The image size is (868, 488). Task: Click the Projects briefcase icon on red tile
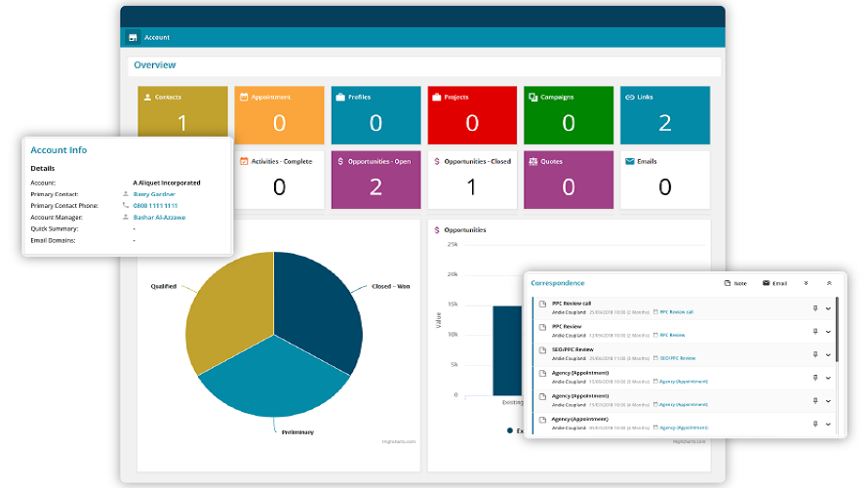(x=436, y=98)
